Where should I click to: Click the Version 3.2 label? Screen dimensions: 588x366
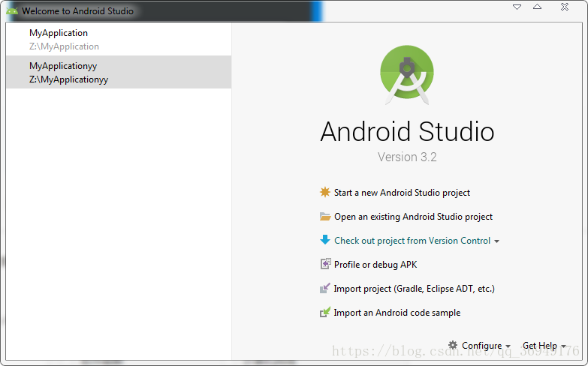[x=407, y=157]
